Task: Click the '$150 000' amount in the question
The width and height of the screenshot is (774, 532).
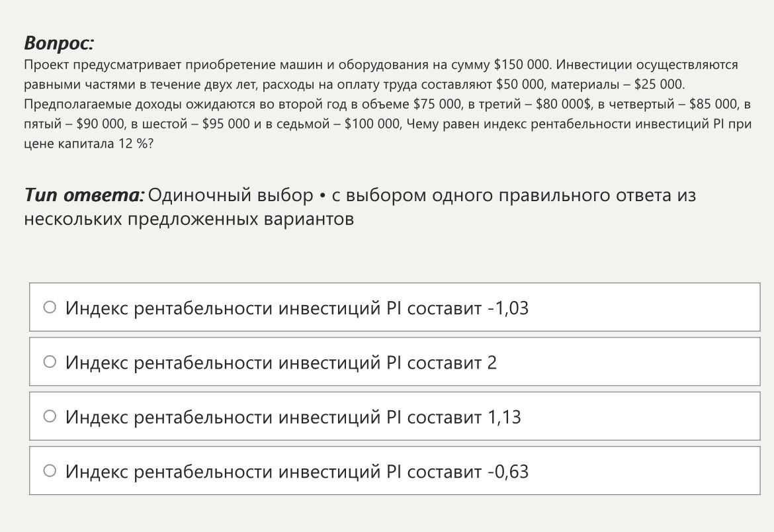Action: tap(521, 65)
